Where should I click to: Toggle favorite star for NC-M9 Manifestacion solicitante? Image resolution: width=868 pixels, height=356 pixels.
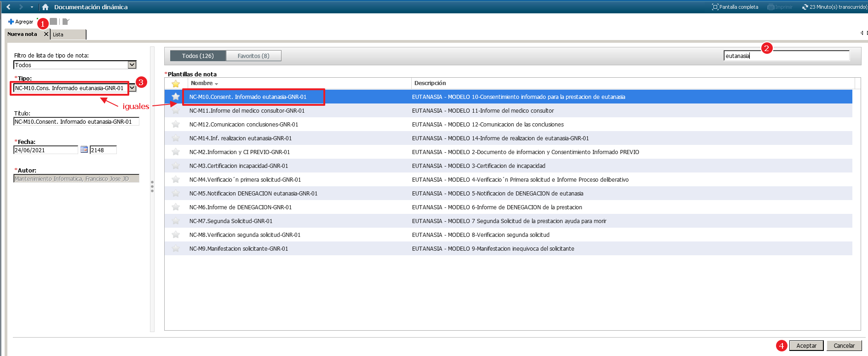[176, 248]
